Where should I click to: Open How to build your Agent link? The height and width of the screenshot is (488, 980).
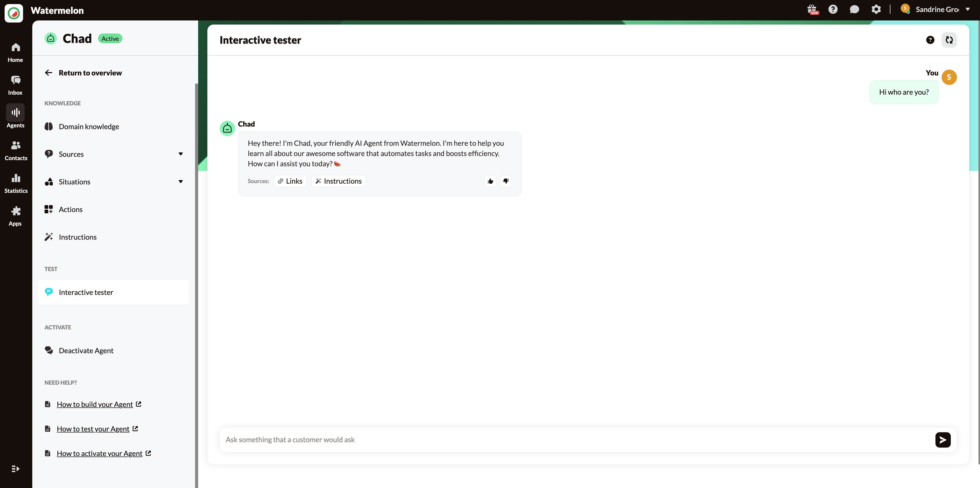(95, 404)
